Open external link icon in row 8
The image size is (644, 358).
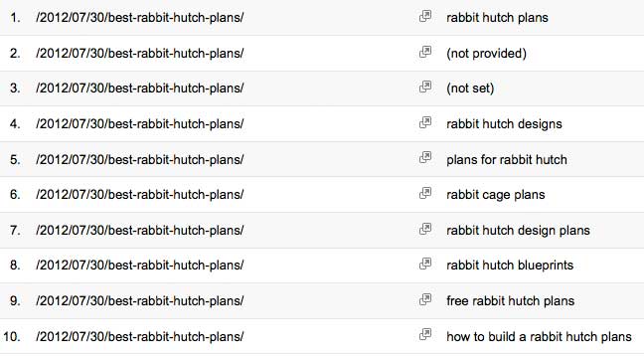click(x=425, y=264)
